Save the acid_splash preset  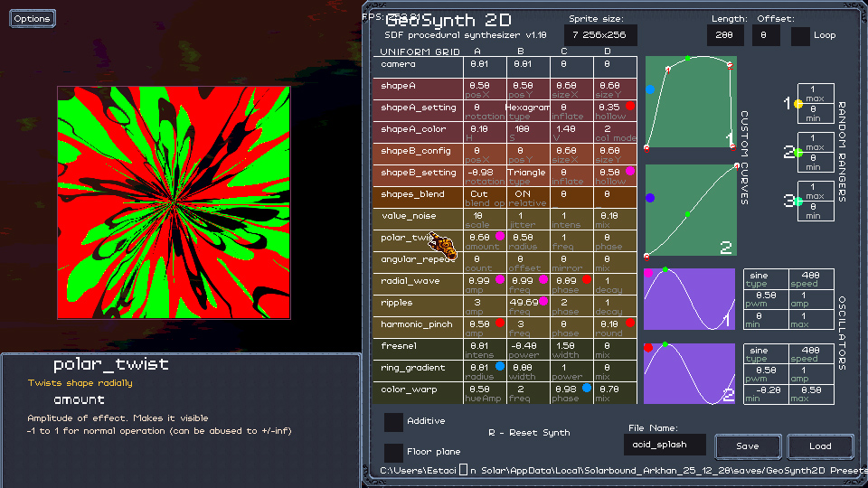[x=748, y=446]
